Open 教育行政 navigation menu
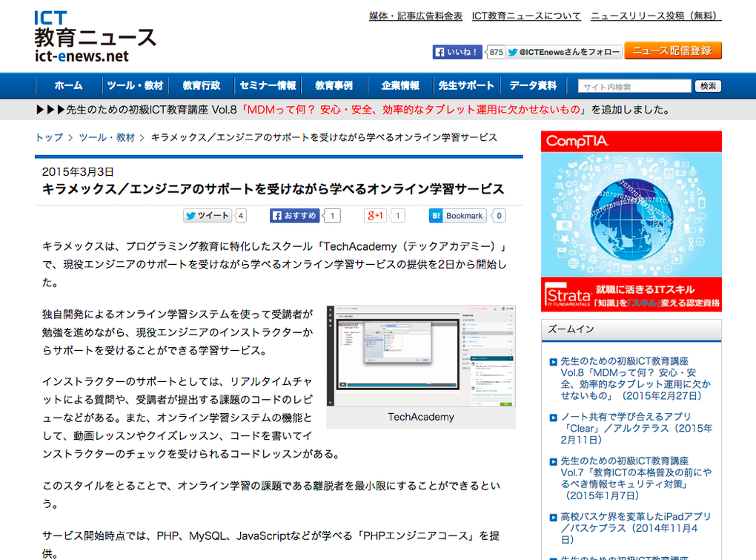This screenshot has width=756, height=560. [x=202, y=86]
